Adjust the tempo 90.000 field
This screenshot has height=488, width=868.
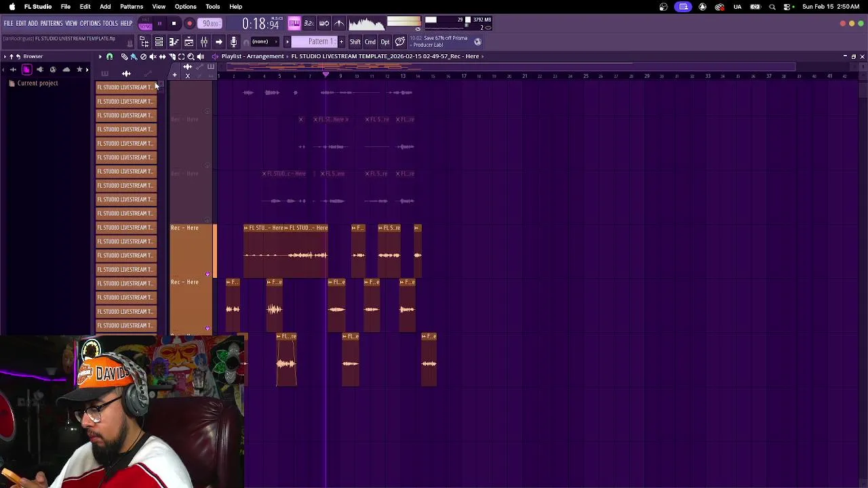tap(210, 24)
